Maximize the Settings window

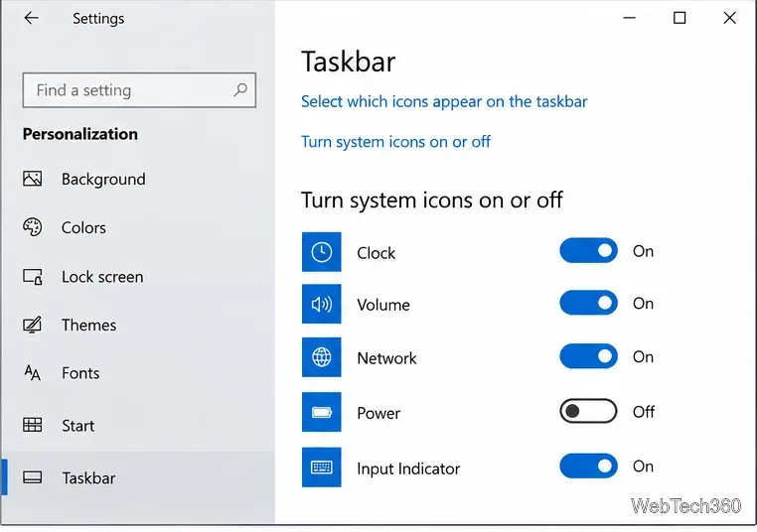tap(680, 18)
